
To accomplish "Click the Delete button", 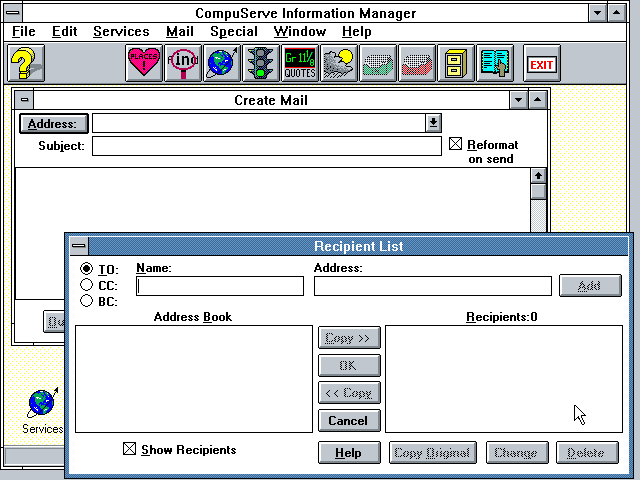I will (587, 452).
